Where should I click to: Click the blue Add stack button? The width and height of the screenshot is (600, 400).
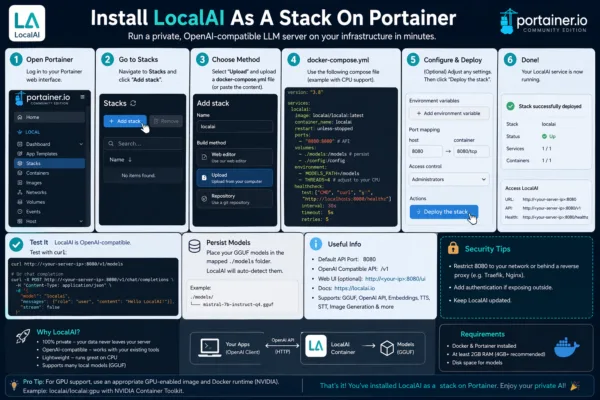125,121
